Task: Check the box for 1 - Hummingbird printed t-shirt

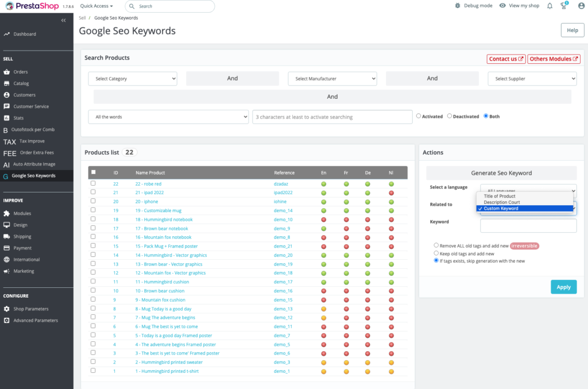Action: pos(93,371)
